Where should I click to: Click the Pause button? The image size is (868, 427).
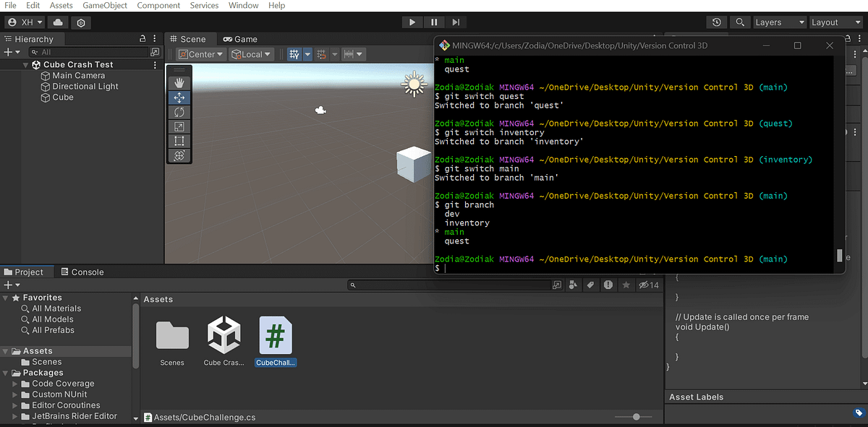click(x=433, y=22)
